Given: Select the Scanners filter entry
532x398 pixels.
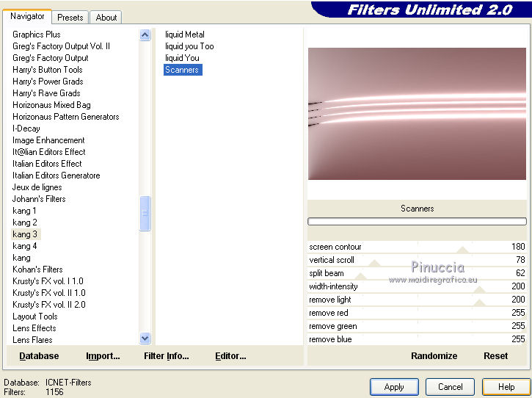Looking at the screenshot, I should 183,70.
